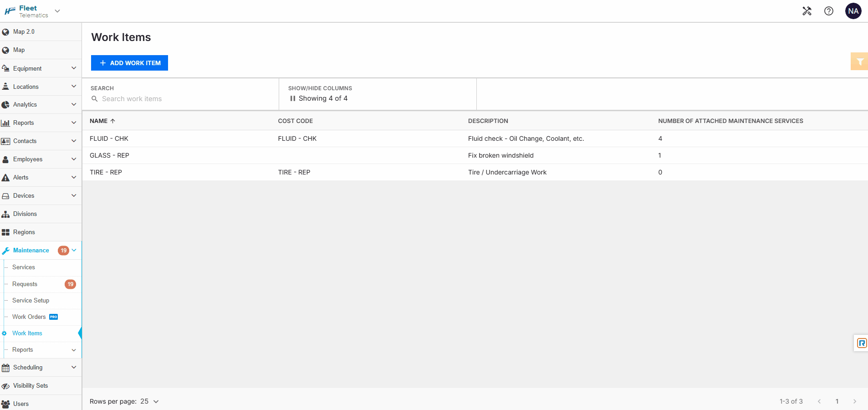Screen dimensions: 868x410
Task: Click the 'Fix broken windshield' description
Action: tap(501, 155)
